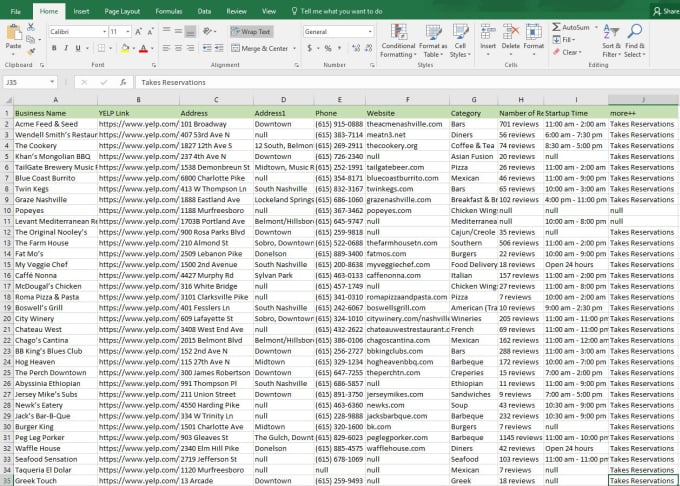Screen dimensions: 680x486
Task: Click the Paste clipboard icon
Action: (x=13, y=33)
